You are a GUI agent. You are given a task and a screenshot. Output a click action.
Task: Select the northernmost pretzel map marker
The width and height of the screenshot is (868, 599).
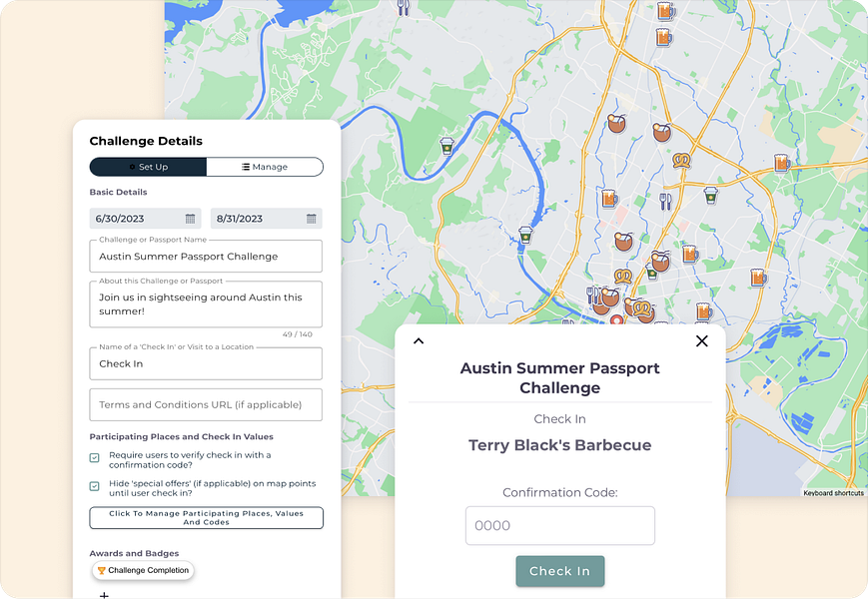coord(681,161)
